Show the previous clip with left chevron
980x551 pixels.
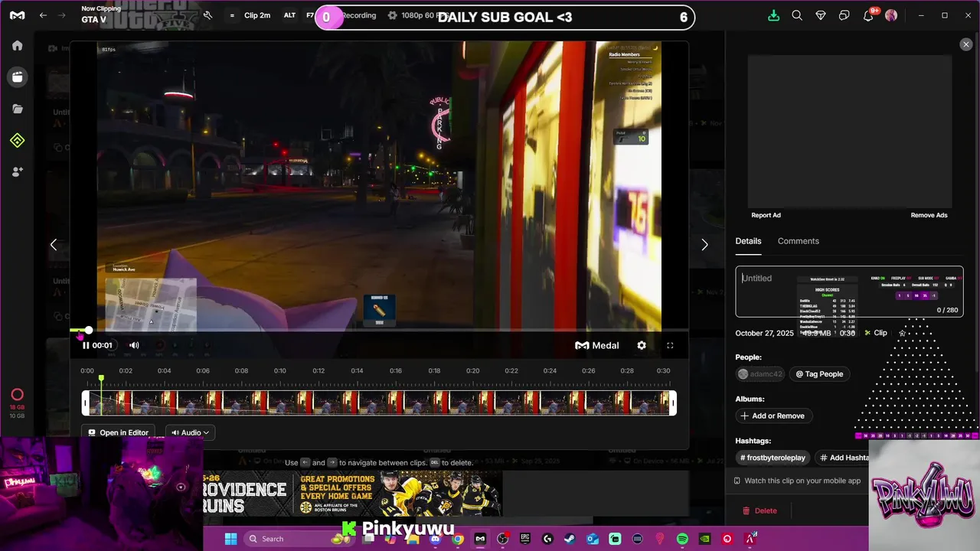pos(54,245)
